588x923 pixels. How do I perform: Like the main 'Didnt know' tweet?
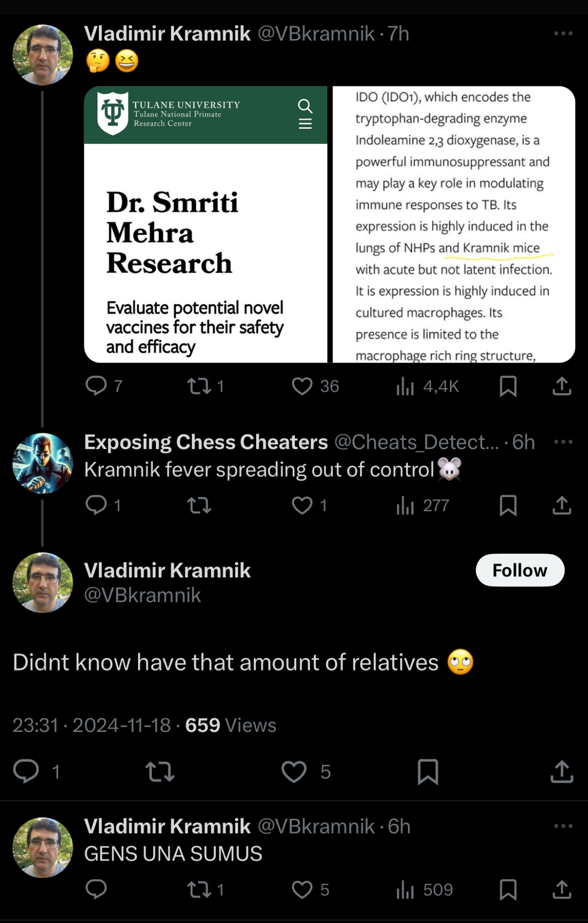click(294, 771)
